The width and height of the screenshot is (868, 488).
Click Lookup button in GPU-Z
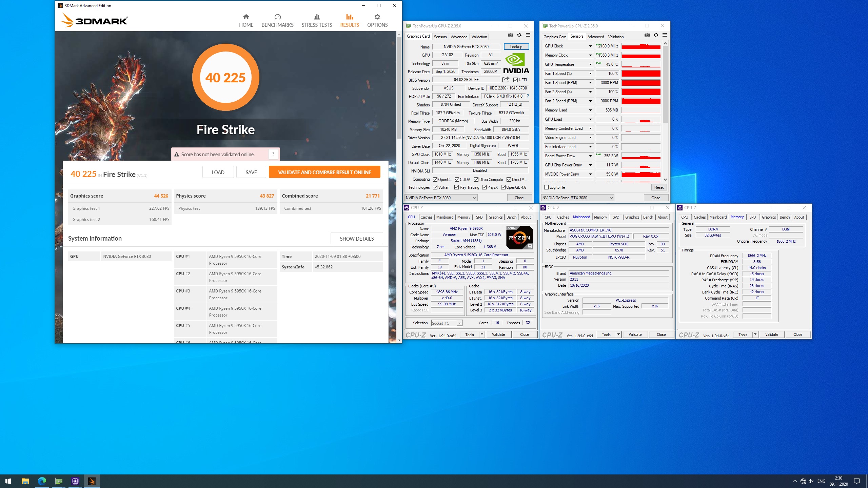coord(516,47)
